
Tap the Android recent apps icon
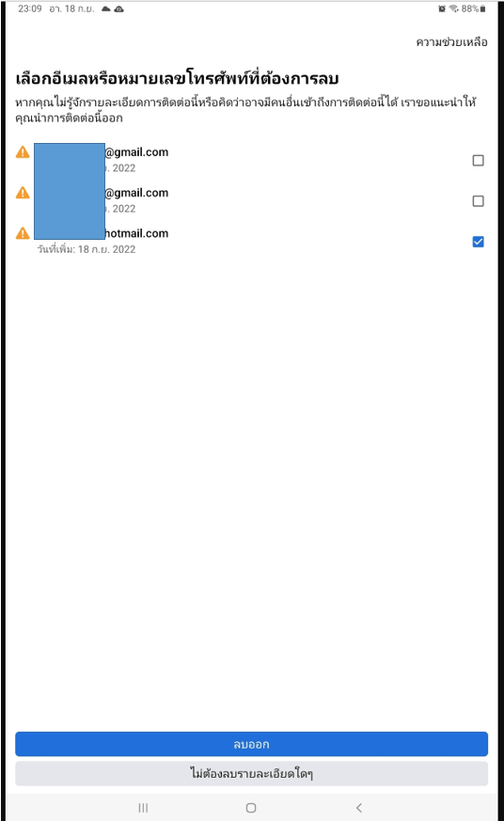pyautogui.click(x=143, y=808)
